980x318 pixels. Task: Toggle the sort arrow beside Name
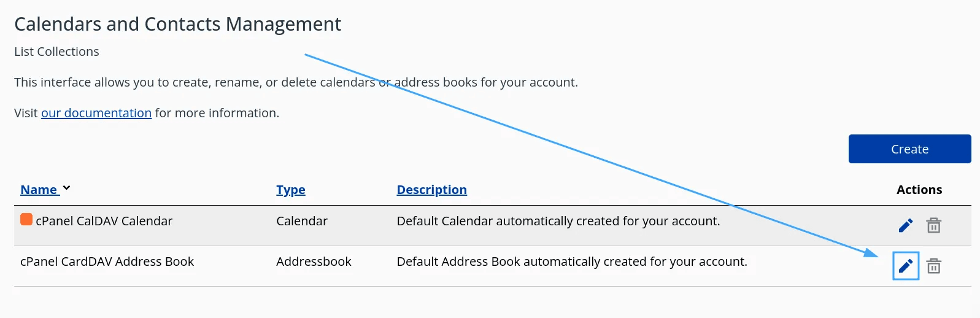(66, 188)
